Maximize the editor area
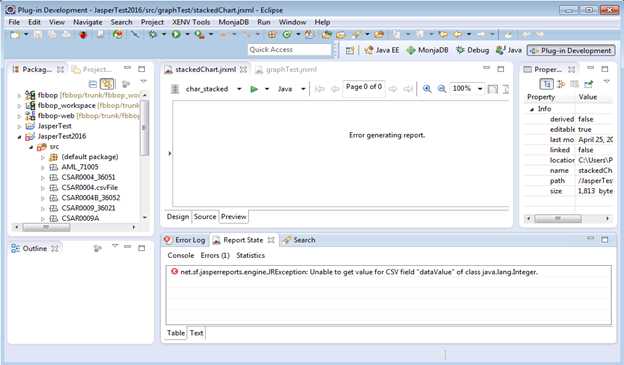Image resolution: width=624 pixels, height=365 pixels. click(501, 69)
